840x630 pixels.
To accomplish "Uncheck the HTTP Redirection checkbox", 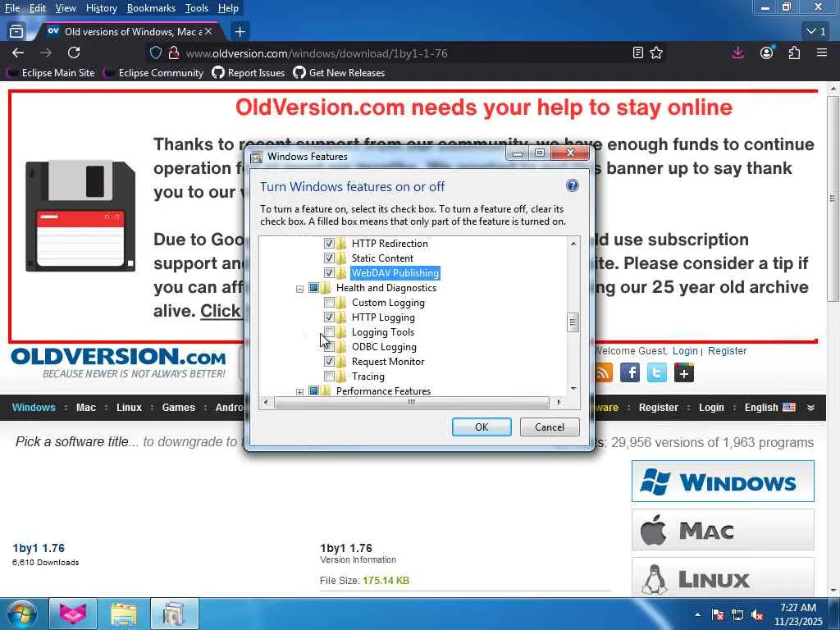I will pos(329,243).
